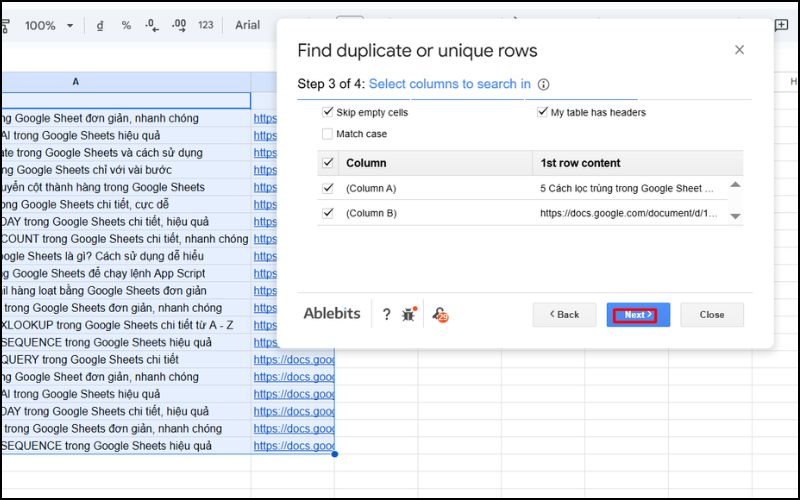This screenshot has width=800, height=500.
Task: Uncheck My table has headers
Action: (543, 113)
